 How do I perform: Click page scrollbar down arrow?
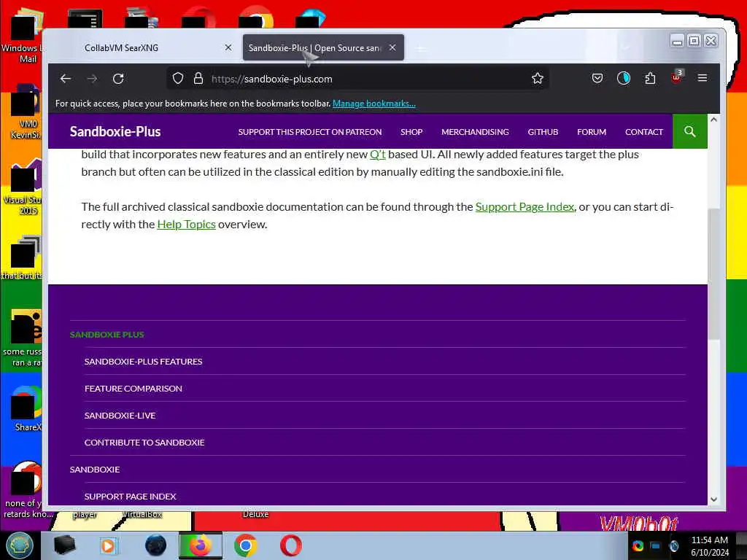[713, 499]
